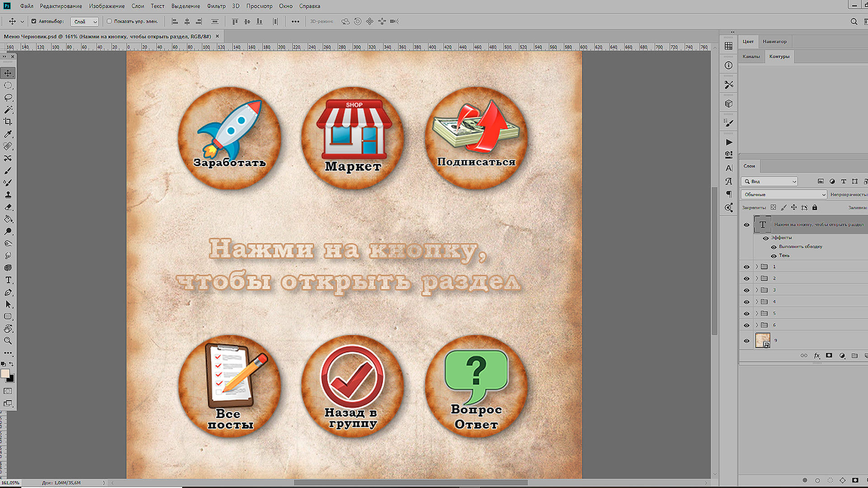Click the foreground color swatch
Image resolution: width=868 pixels, height=488 pixels.
pos(5,373)
